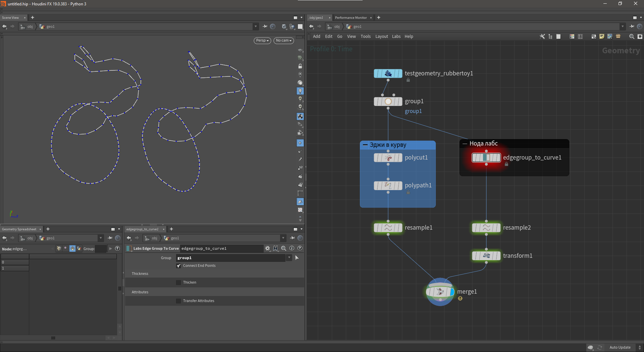Screen dimensions: 644x352
Task: Click the merge1 node icon
Action: (440, 292)
